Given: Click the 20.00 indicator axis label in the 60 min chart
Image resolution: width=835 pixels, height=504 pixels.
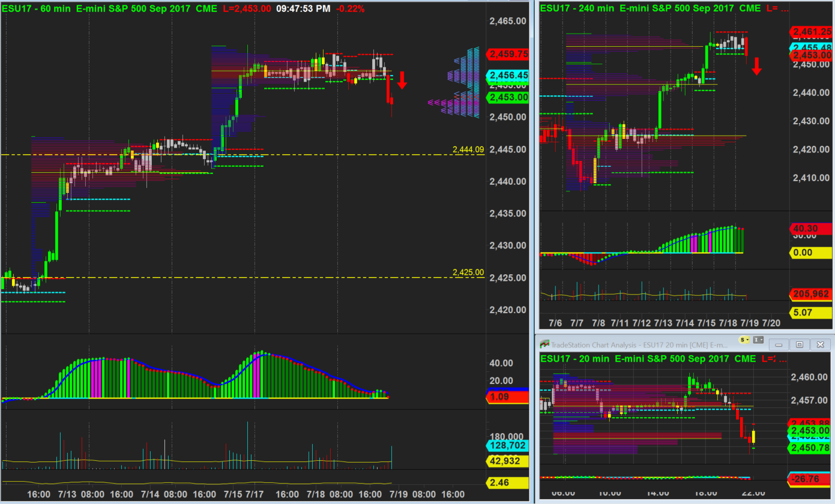Looking at the screenshot, I should point(502,380).
